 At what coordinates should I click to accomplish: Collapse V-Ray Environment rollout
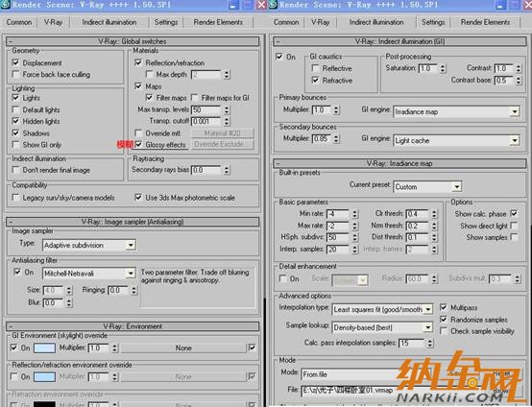click(x=133, y=326)
